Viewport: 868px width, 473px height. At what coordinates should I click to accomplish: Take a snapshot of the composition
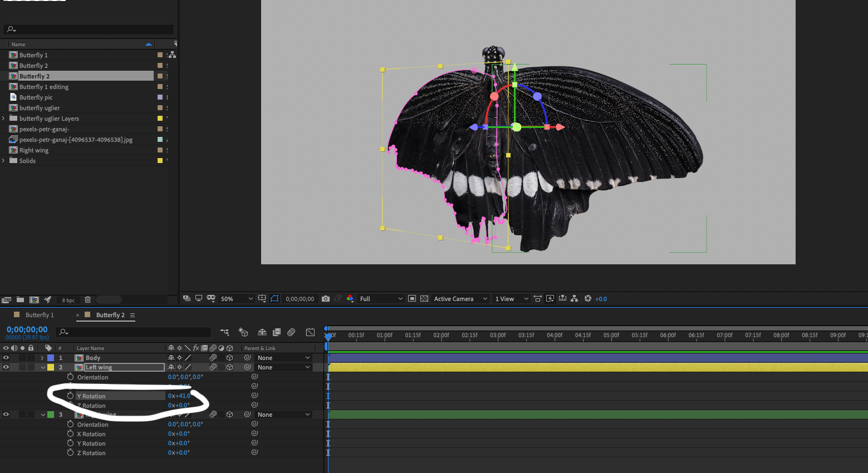coord(326,299)
